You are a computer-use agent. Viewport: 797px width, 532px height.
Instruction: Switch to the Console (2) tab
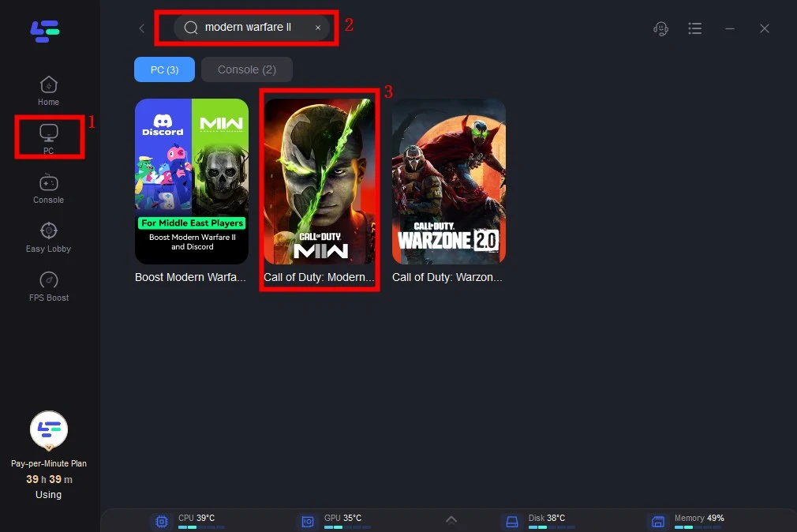(x=246, y=69)
